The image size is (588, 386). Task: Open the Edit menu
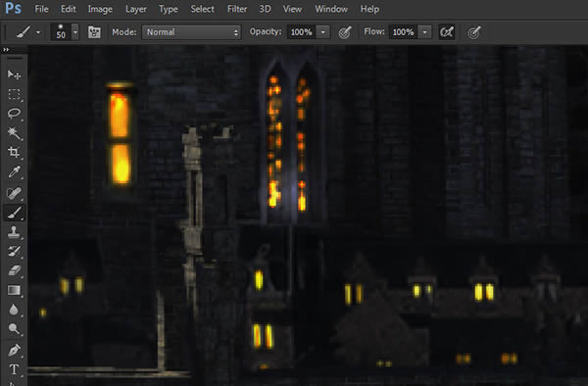tap(69, 9)
